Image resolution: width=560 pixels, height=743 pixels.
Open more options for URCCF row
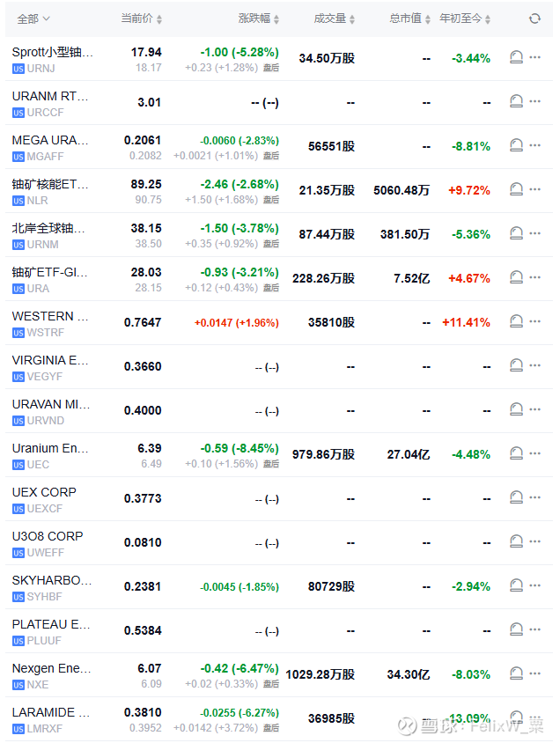click(534, 101)
